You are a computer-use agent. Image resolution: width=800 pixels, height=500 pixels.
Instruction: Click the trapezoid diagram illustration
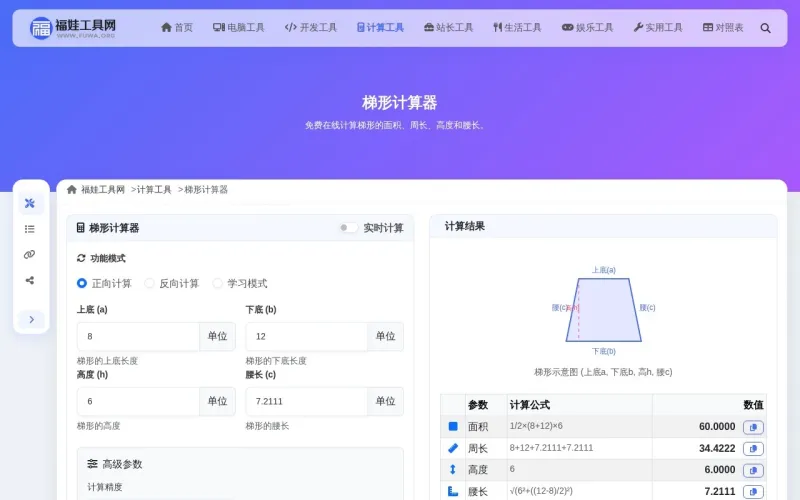coord(604,310)
